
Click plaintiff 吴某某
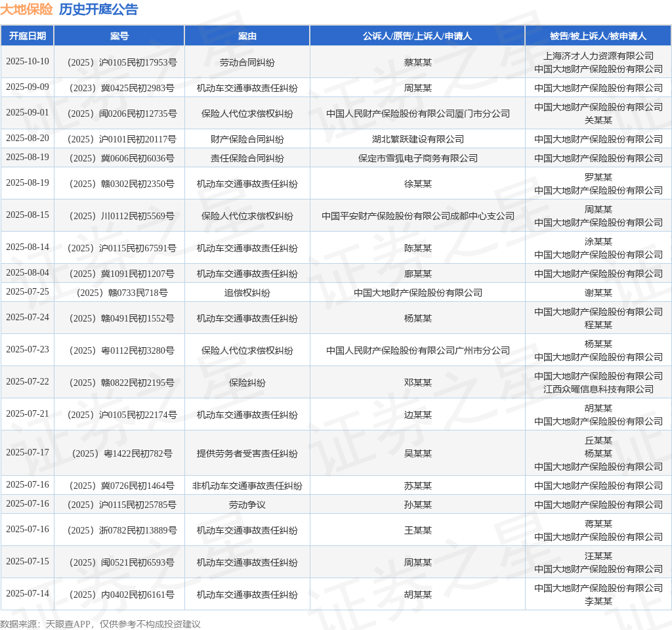click(418, 454)
